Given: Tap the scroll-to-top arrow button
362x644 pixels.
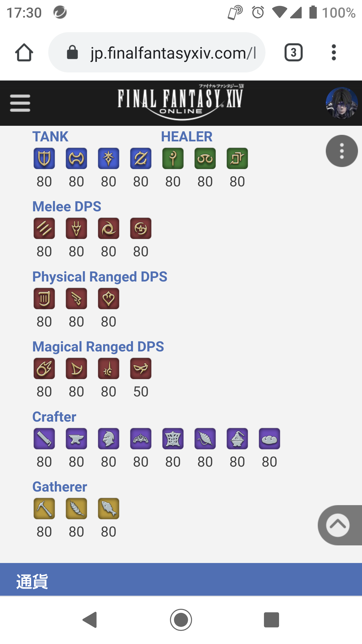Looking at the screenshot, I should pyautogui.click(x=338, y=525).
